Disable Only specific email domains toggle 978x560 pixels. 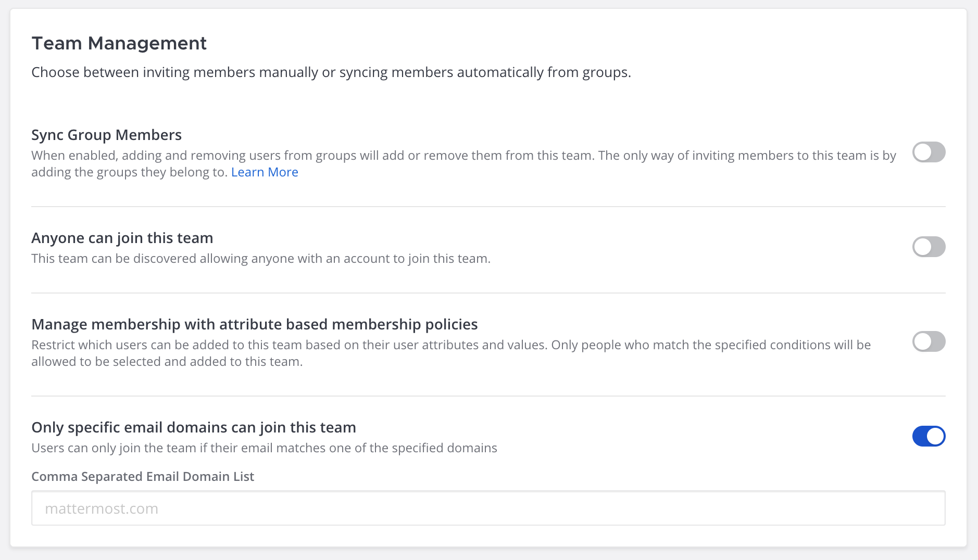click(x=929, y=436)
